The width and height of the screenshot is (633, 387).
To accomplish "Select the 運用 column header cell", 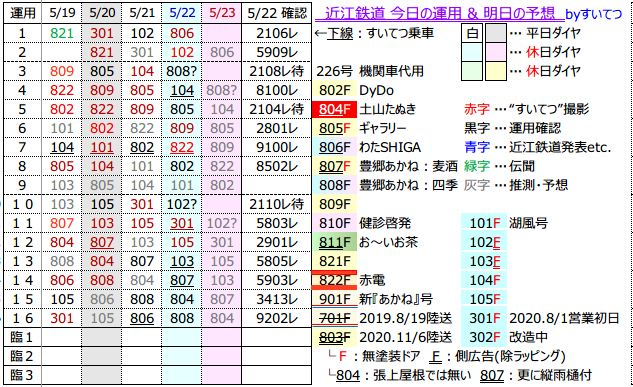I will click(x=22, y=13).
